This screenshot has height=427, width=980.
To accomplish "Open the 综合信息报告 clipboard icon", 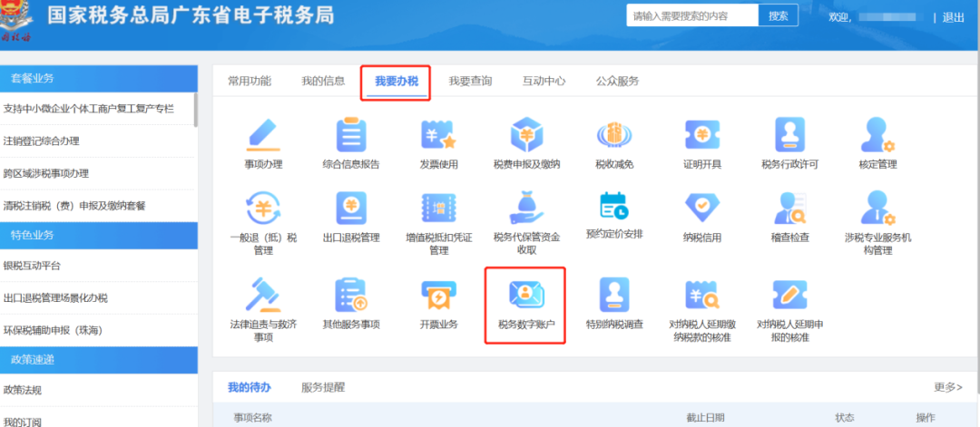I will 350,135.
